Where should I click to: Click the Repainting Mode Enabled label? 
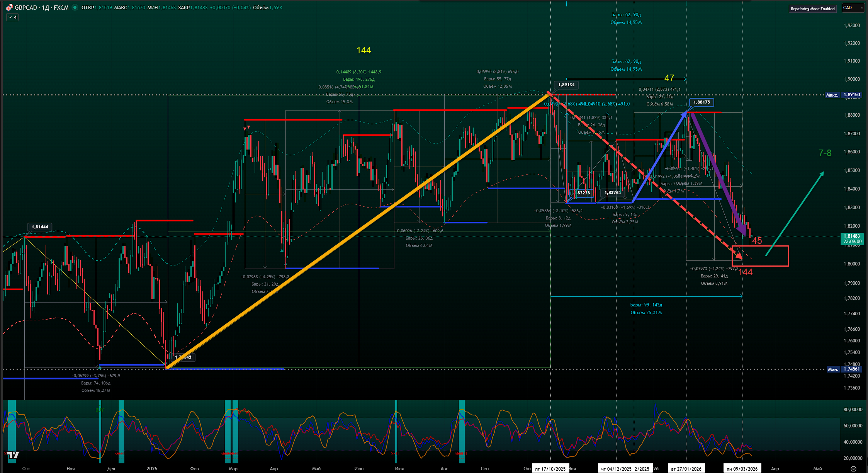(x=812, y=9)
